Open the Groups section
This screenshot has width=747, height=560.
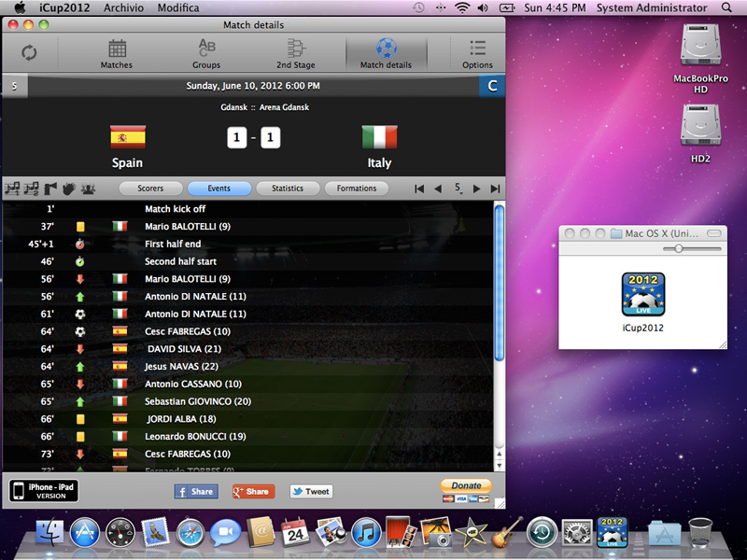click(206, 54)
